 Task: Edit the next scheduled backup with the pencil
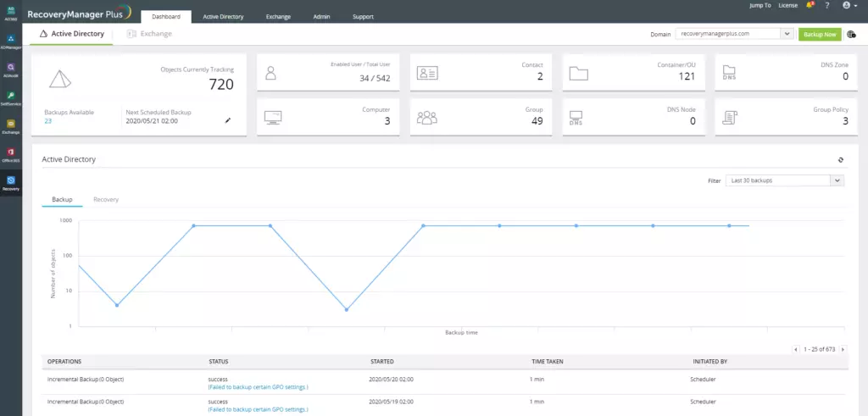pyautogui.click(x=227, y=120)
